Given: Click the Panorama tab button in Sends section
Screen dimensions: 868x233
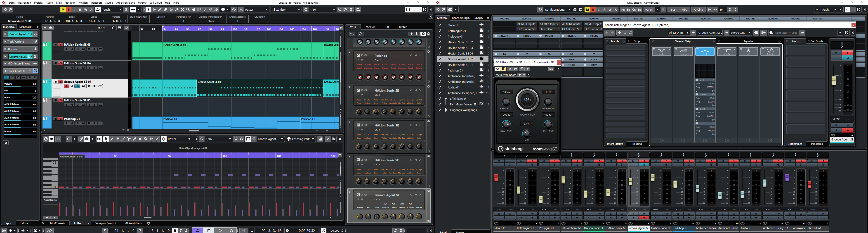Looking at the screenshot, I should coord(817,144).
